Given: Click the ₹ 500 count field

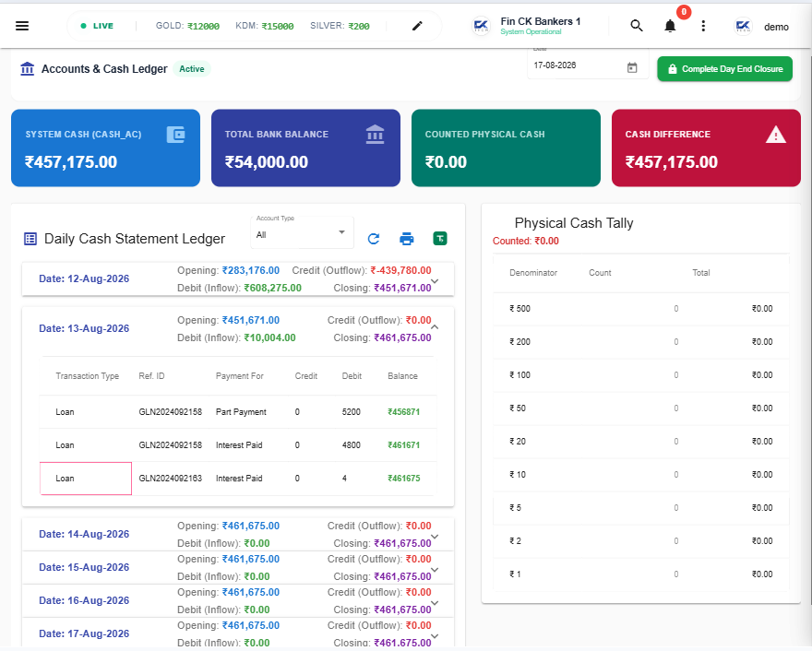Looking at the screenshot, I should (x=675, y=309).
